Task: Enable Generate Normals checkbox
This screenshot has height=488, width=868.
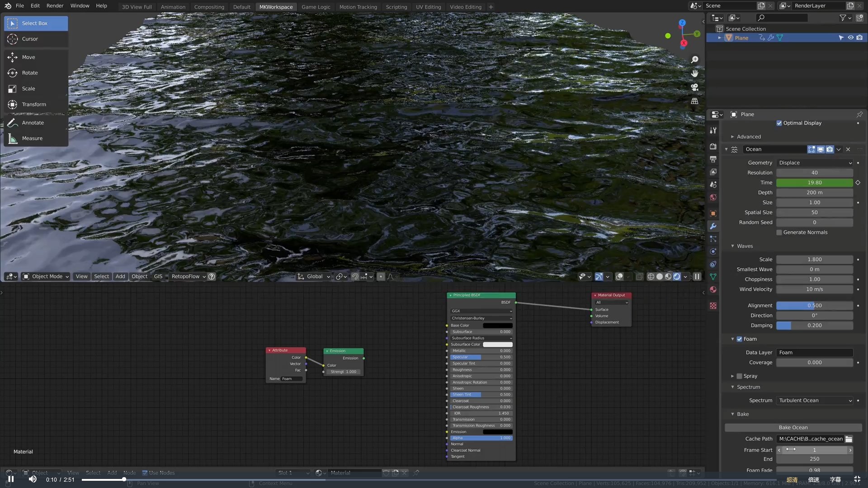Action: click(779, 232)
